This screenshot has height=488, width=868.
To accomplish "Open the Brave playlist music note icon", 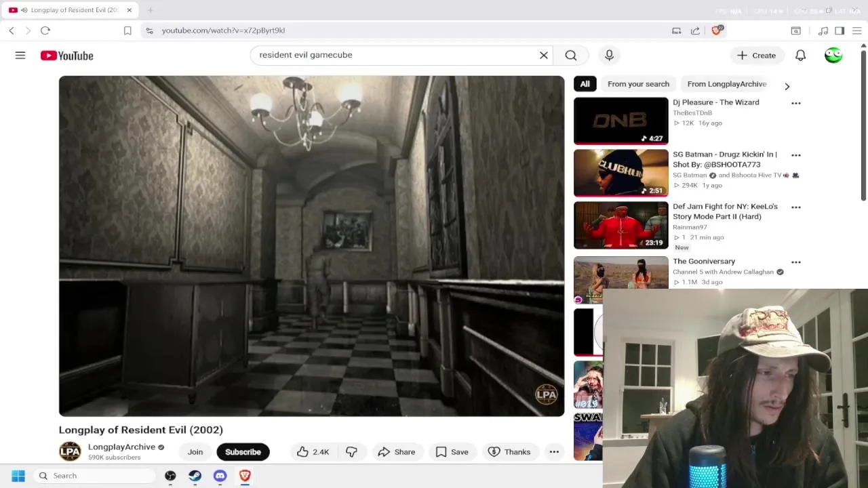I will [x=823, y=30].
